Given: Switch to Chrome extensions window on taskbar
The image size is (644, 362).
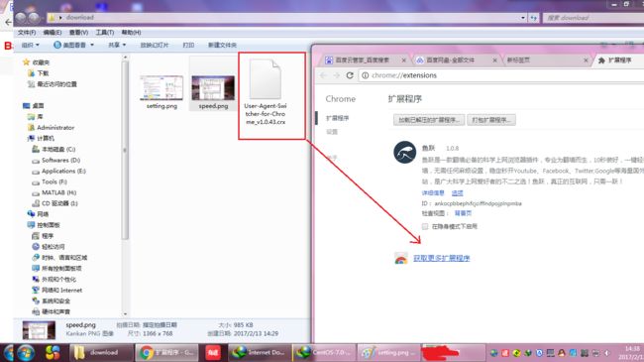Looking at the screenshot, I should 166,352.
